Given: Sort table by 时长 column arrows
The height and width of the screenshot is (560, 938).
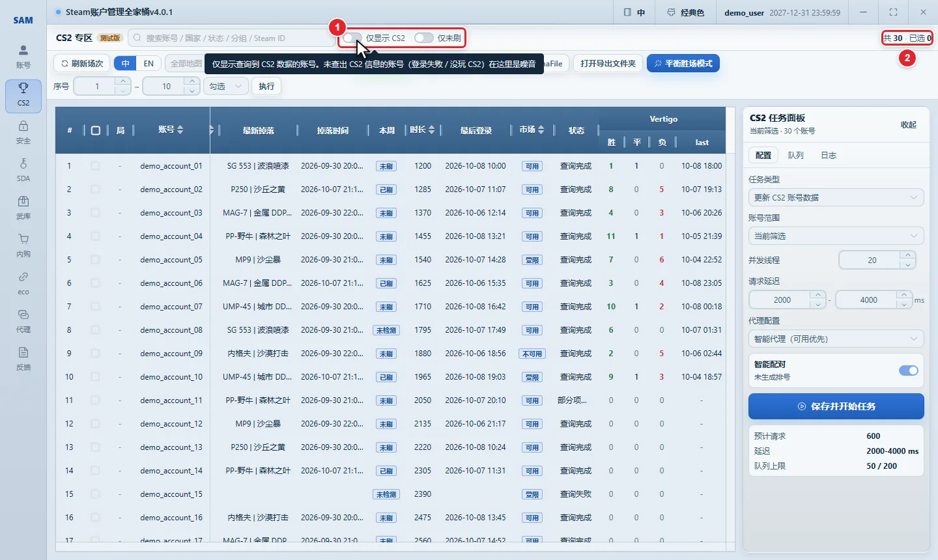Looking at the screenshot, I should (x=431, y=130).
